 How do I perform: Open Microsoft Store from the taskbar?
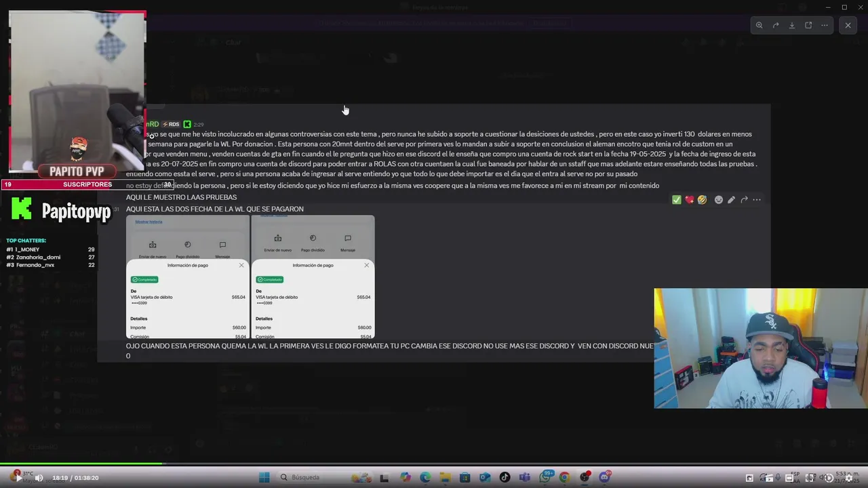465,477
